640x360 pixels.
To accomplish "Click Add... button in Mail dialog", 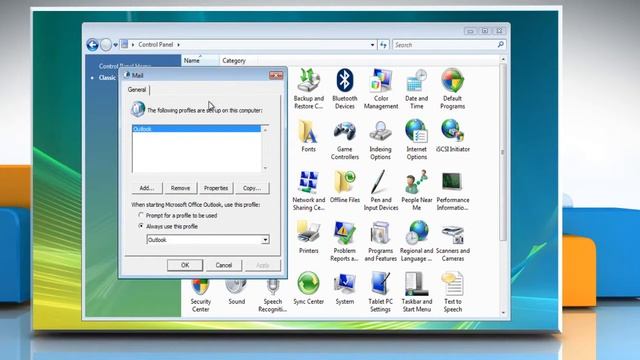I will coord(147,188).
